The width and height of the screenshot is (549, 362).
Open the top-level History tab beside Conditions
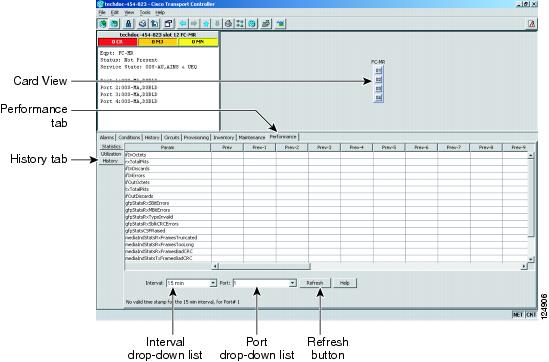(x=152, y=138)
